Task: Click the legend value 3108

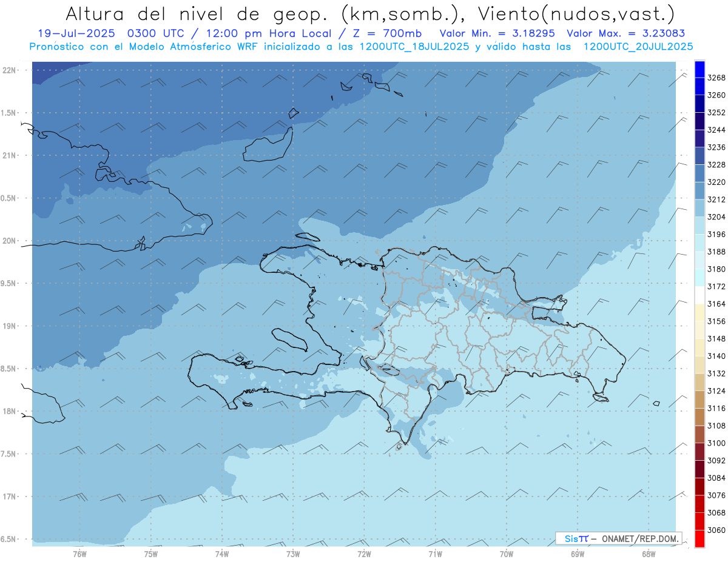Action: pos(716,426)
